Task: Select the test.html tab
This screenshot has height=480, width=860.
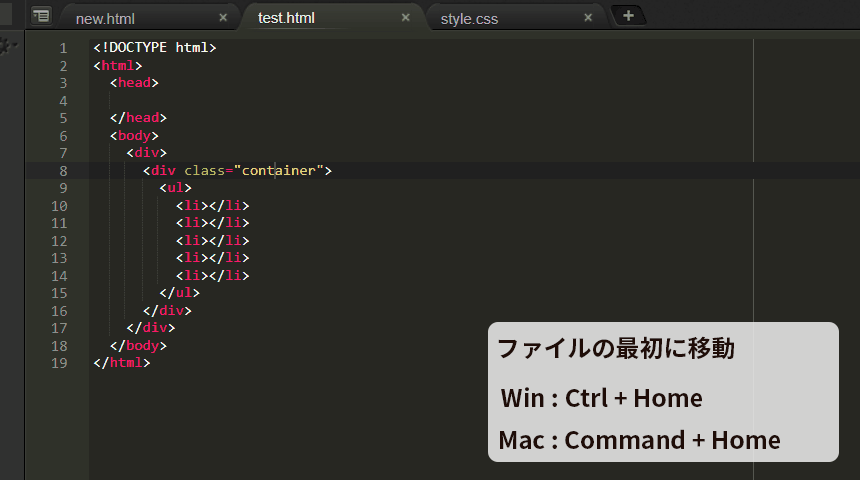Action: 286,18
